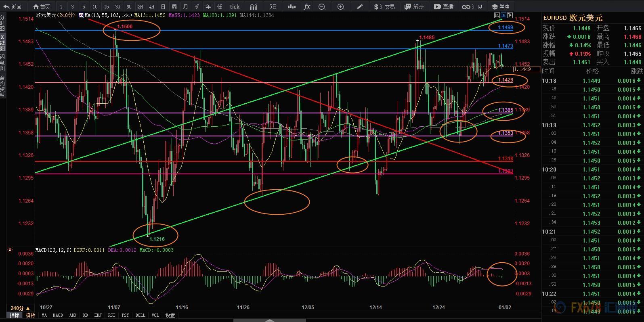The width and height of the screenshot is (644, 322).
Task: Apply KD indicator
Action: pos(85,315)
